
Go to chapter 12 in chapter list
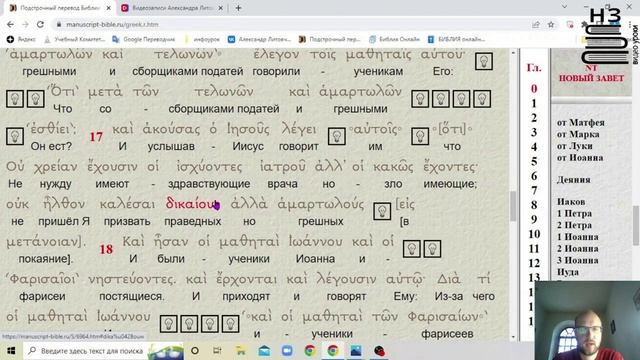click(534, 263)
